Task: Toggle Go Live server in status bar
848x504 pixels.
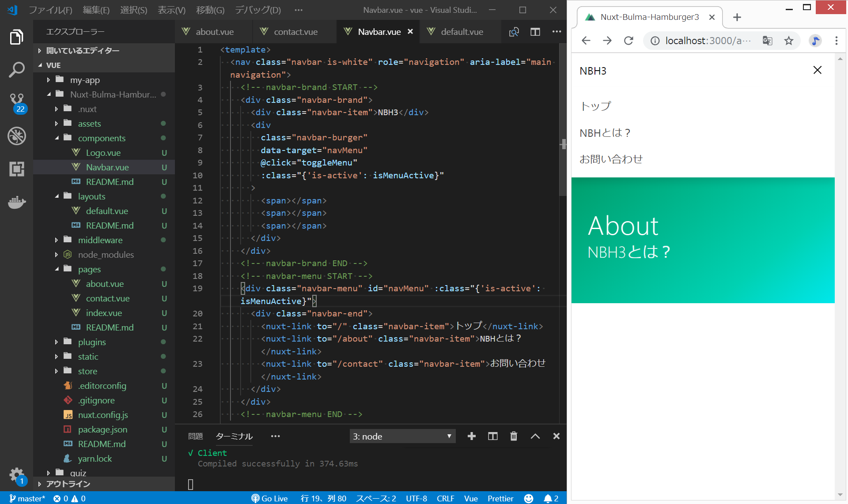Action: click(269, 498)
